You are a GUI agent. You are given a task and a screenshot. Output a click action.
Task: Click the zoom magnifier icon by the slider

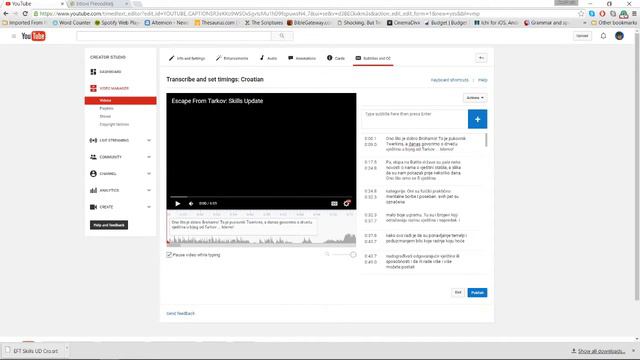click(x=327, y=254)
